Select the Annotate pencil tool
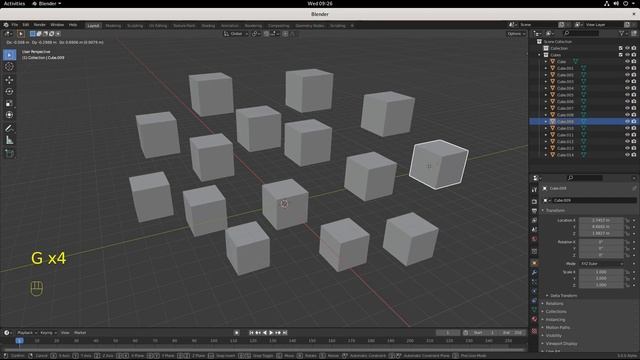Viewport: 640px width, 360px height. [9, 129]
